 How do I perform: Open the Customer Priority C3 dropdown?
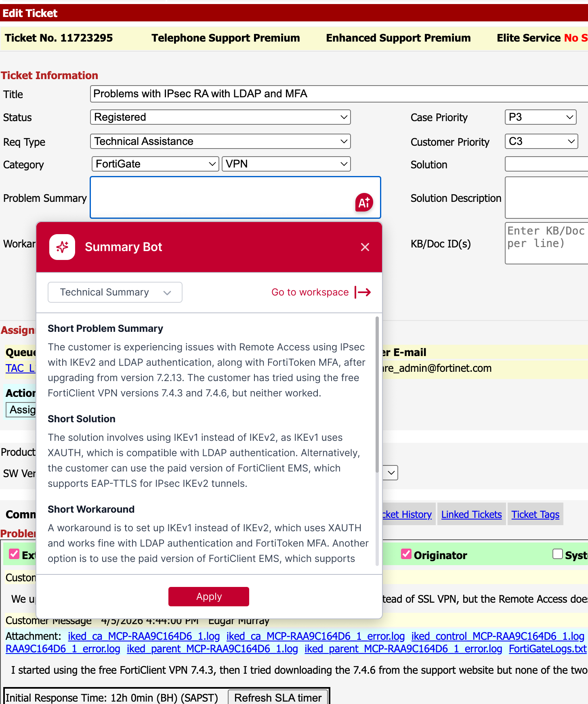(x=542, y=141)
